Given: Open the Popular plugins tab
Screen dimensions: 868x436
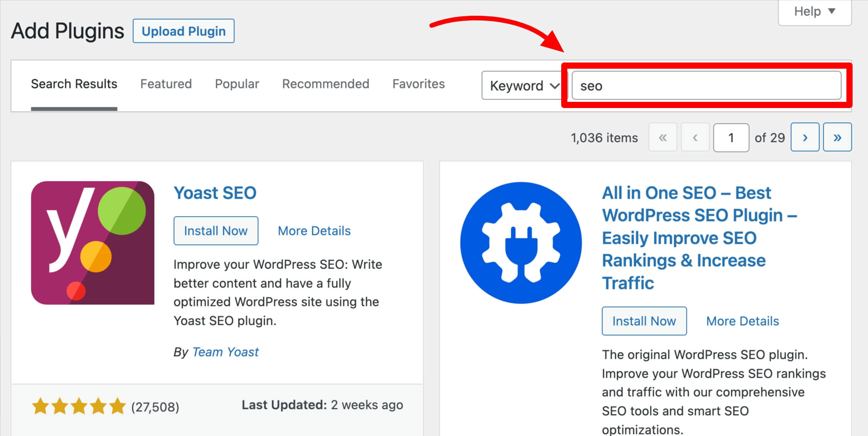Looking at the screenshot, I should click(x=237, y=84).
